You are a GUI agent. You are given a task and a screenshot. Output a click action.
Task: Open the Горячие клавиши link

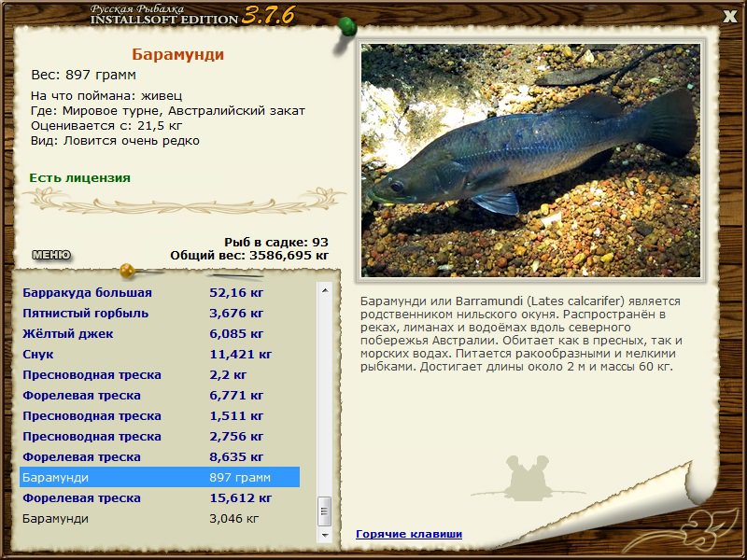click(409, 534)
